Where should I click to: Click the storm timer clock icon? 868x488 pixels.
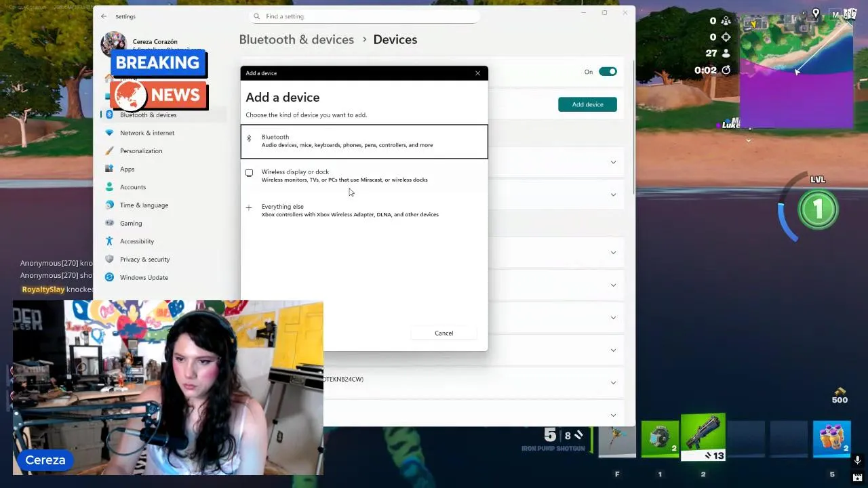point(726,70)
